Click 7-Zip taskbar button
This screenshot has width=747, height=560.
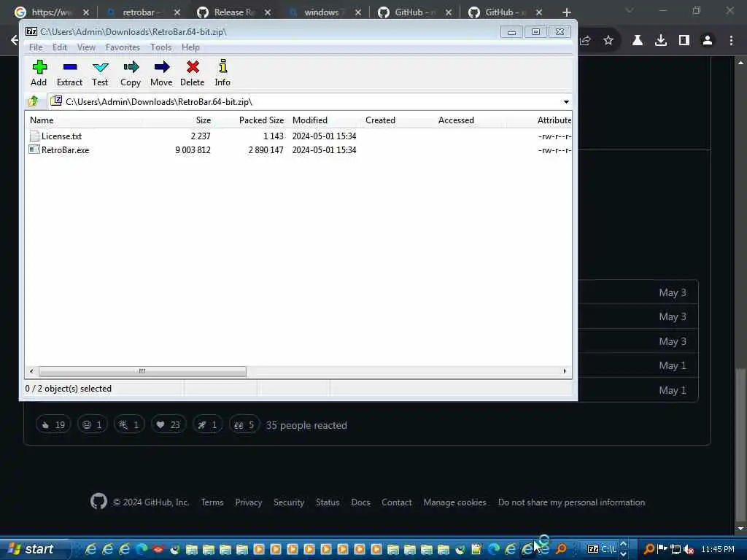point(601,550)
